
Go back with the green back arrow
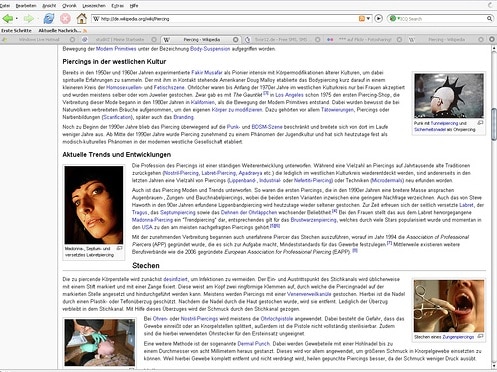coord(7,18)
